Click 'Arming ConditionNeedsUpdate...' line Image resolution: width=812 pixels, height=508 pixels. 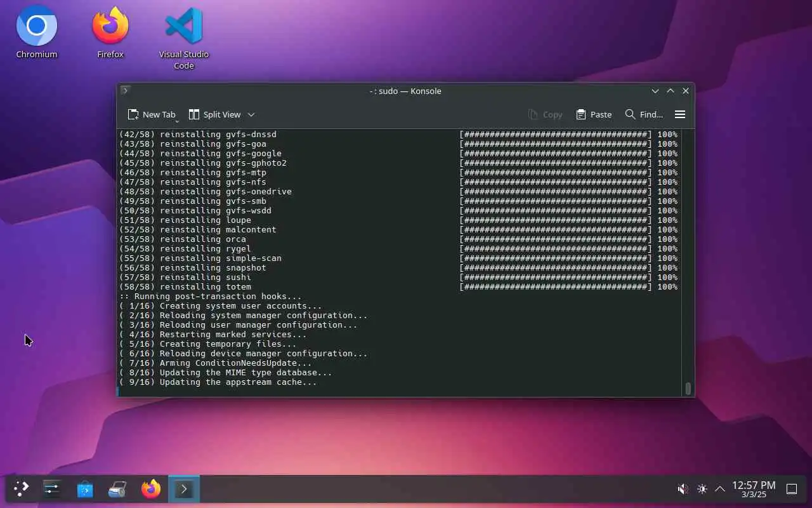point(216,363)
